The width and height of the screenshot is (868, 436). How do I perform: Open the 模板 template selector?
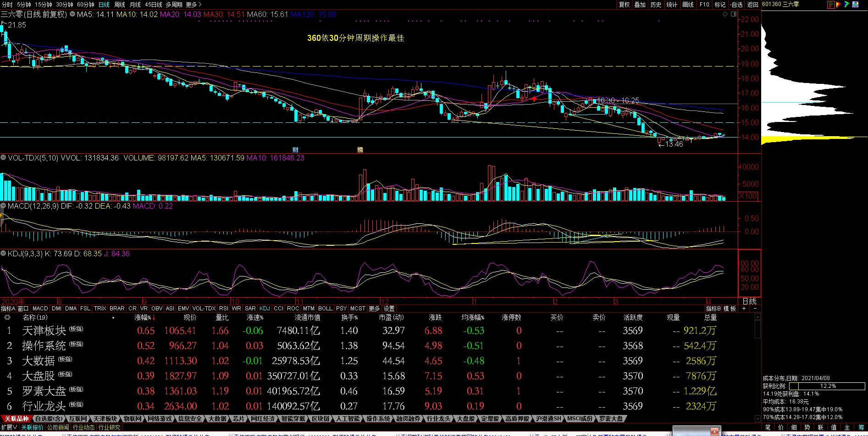730,309
